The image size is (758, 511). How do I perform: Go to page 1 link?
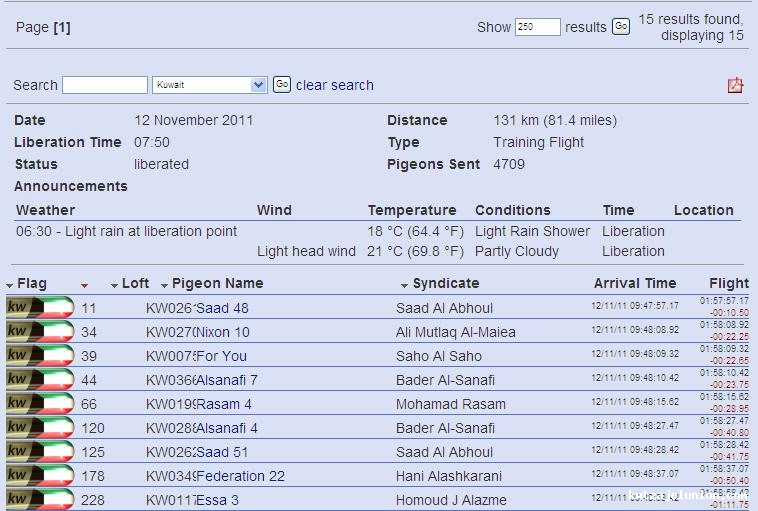click(x=61, y=27)
